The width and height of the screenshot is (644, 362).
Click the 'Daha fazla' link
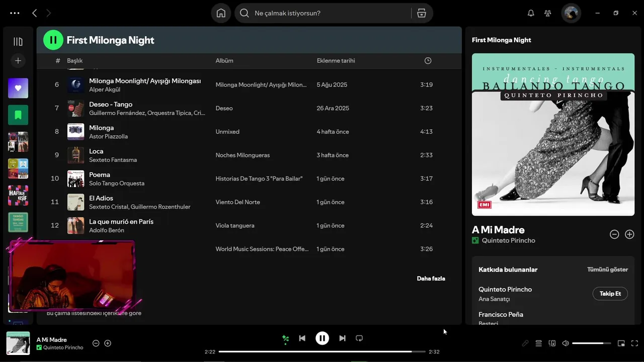coord(431,279)
